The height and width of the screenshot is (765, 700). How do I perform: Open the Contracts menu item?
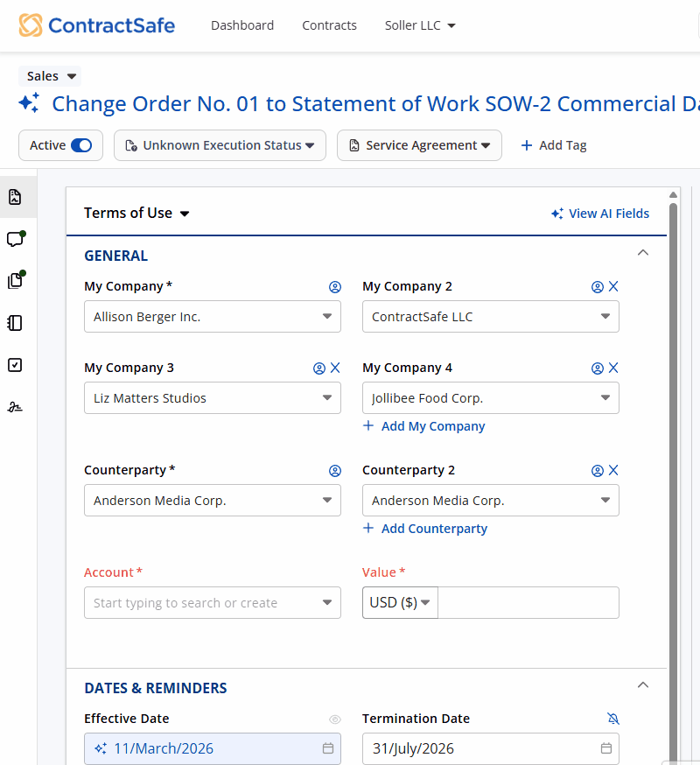tap(329, 25)
